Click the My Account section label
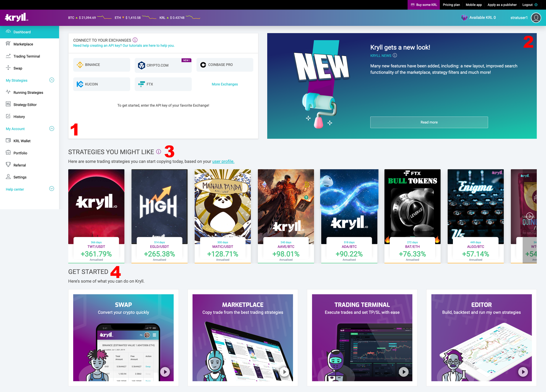 point(15,129)
